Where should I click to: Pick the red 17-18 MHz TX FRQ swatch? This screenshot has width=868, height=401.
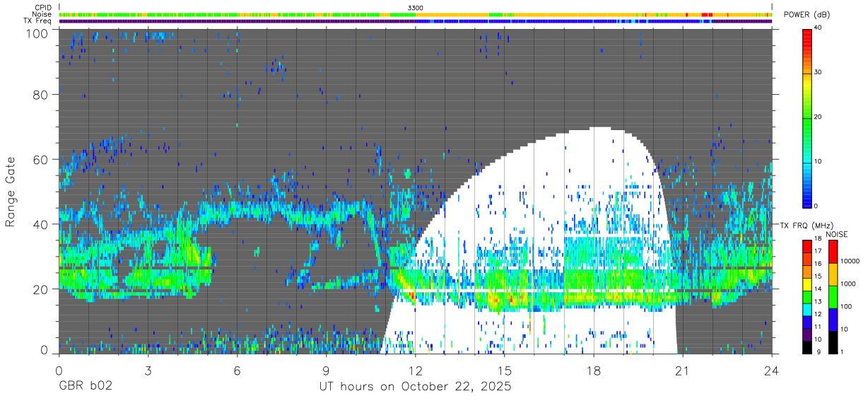807,245
